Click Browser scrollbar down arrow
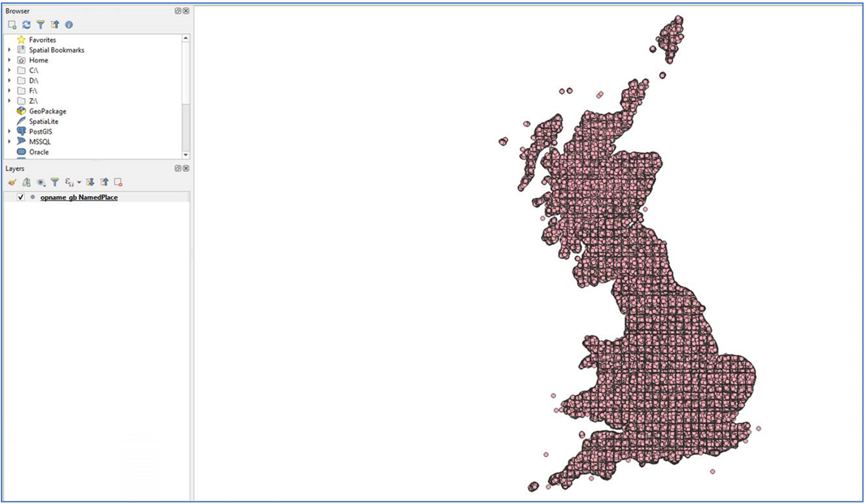The image size is (866, 504). (186, 155)
